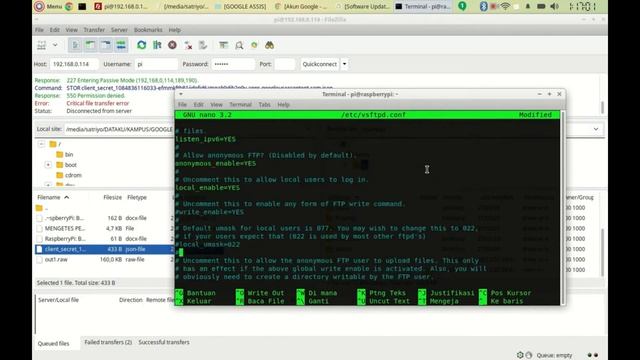Switch to the Software Updat... taskbar window

click(362, 6)
